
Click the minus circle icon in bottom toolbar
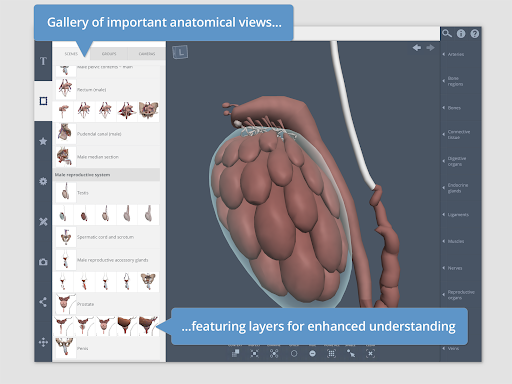312,353
